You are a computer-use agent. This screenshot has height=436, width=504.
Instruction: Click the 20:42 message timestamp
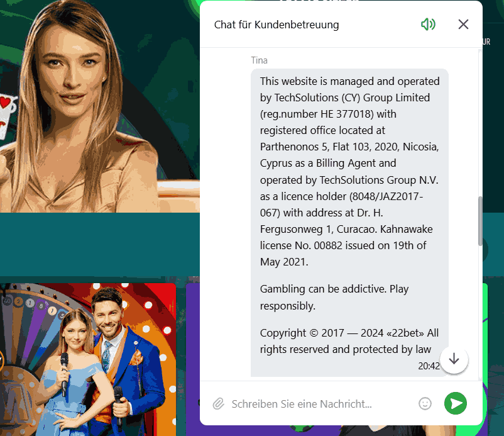[429, 366]
